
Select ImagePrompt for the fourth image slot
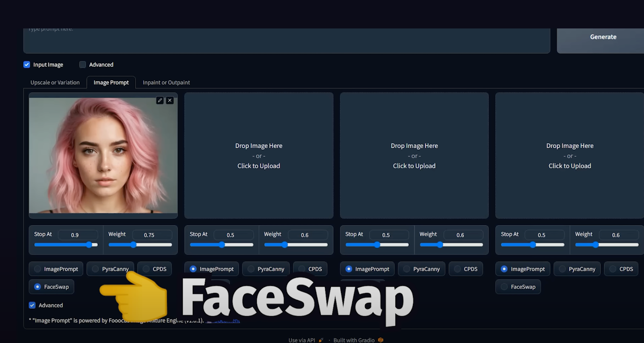point(523,269)
